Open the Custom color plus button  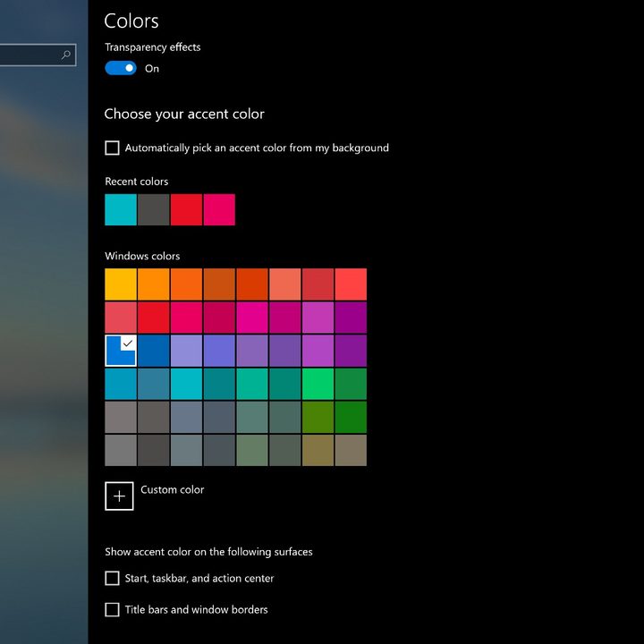[x=119, y=496]
